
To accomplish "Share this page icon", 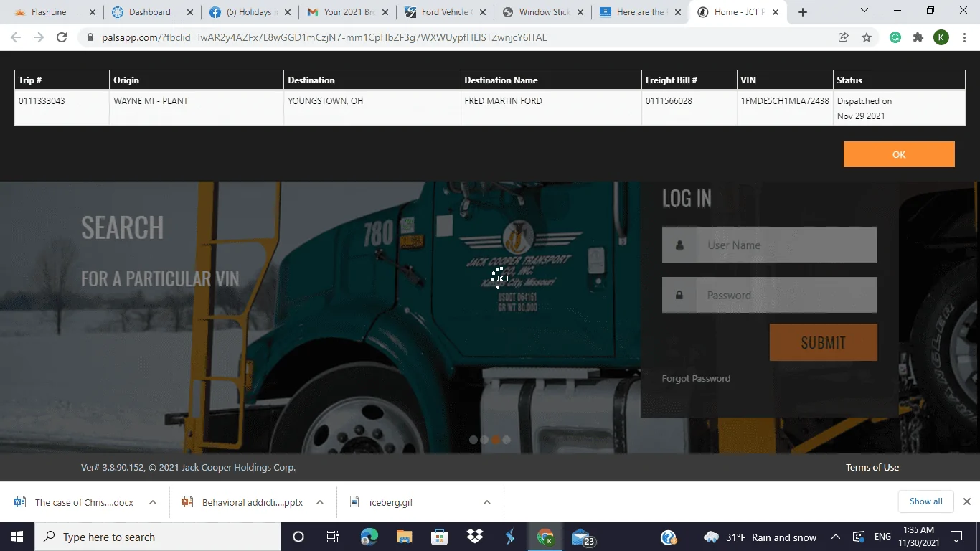I will (x=844, y=37).
